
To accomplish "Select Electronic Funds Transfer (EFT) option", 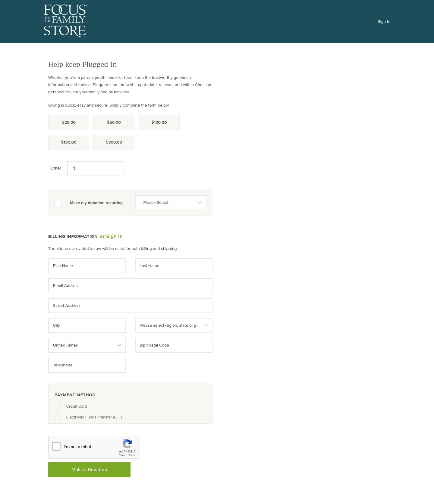I will click(58, 417).
